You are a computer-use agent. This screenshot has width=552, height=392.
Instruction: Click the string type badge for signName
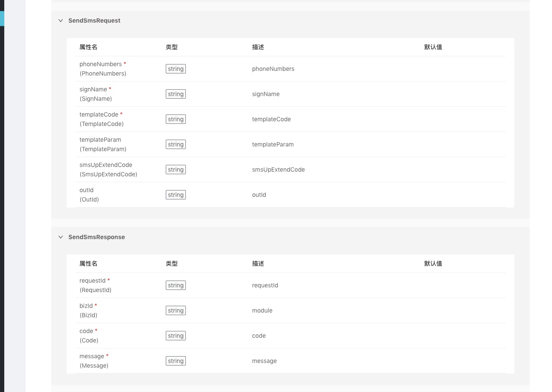point(176,94)
